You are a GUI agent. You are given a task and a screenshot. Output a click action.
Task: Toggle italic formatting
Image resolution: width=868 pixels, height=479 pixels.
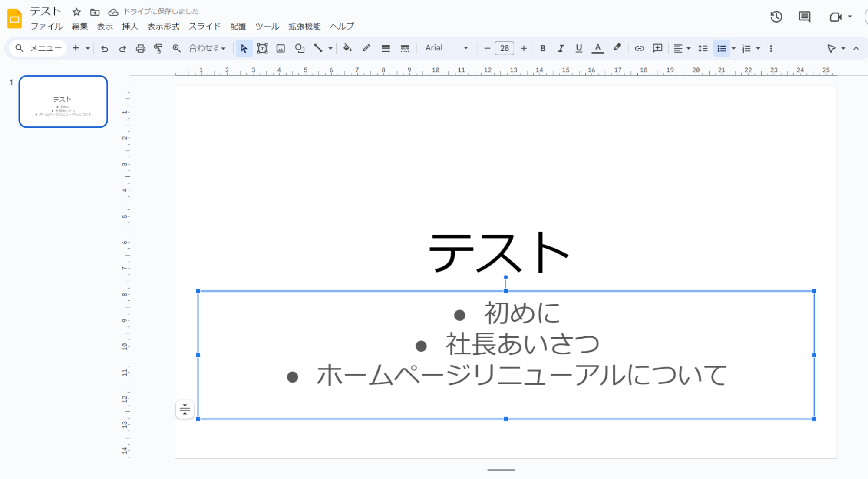(x=561, y=48)
